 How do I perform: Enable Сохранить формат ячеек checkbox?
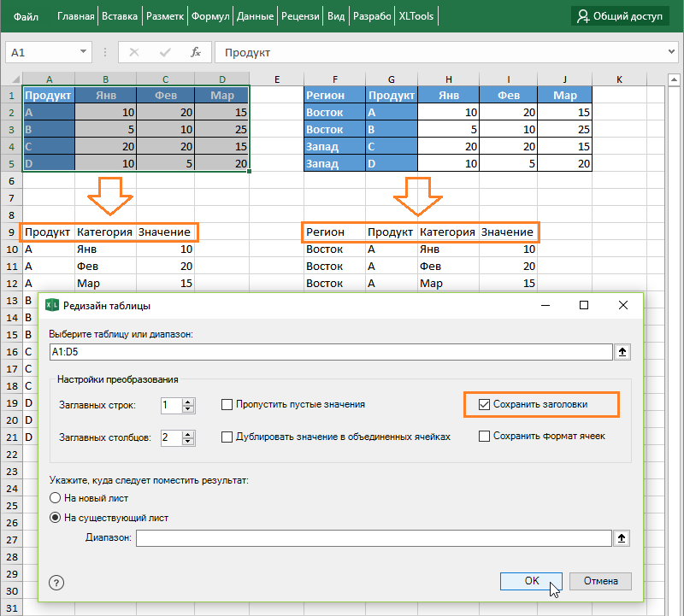(x=485, y=436)
